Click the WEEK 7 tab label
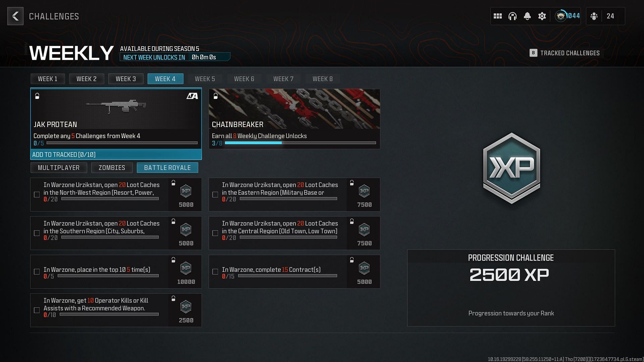Viewport: 644px width, 362px height. point(283,79)
